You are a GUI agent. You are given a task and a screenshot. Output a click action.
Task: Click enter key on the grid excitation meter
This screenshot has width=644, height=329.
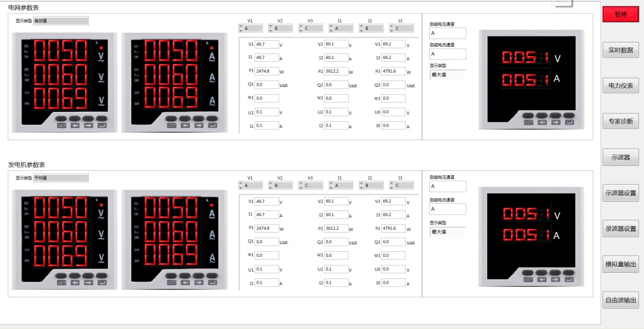click(x=569, y=122)
